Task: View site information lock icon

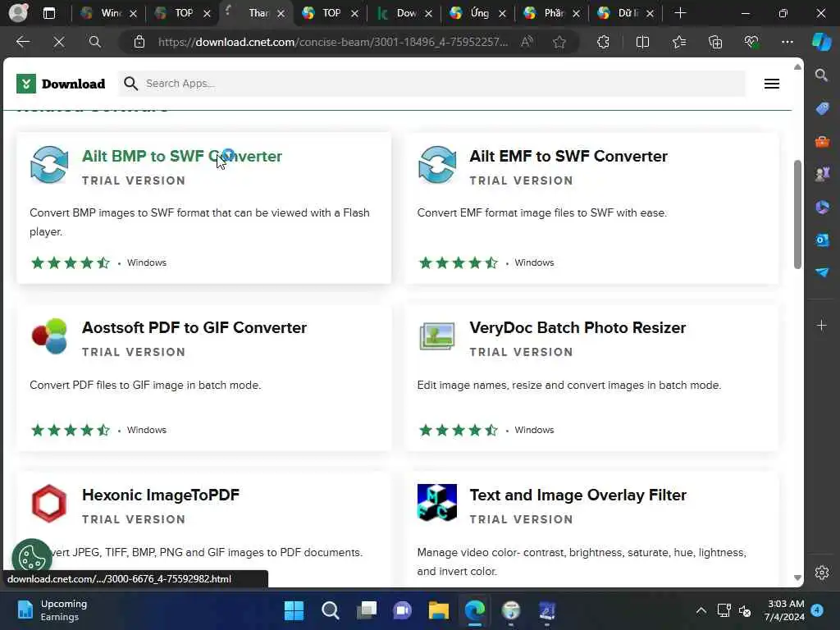Action: click(x=139, y=42)
